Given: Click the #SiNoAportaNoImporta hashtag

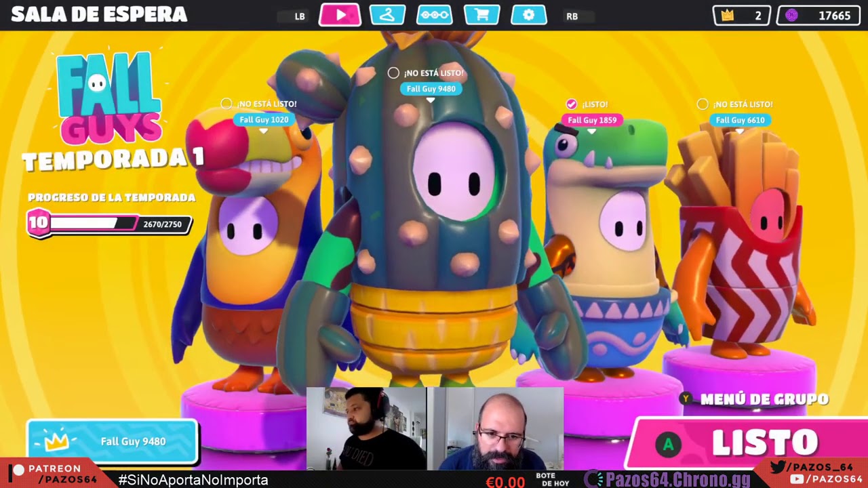Looking at the screenshot, I should pos(193,480).
